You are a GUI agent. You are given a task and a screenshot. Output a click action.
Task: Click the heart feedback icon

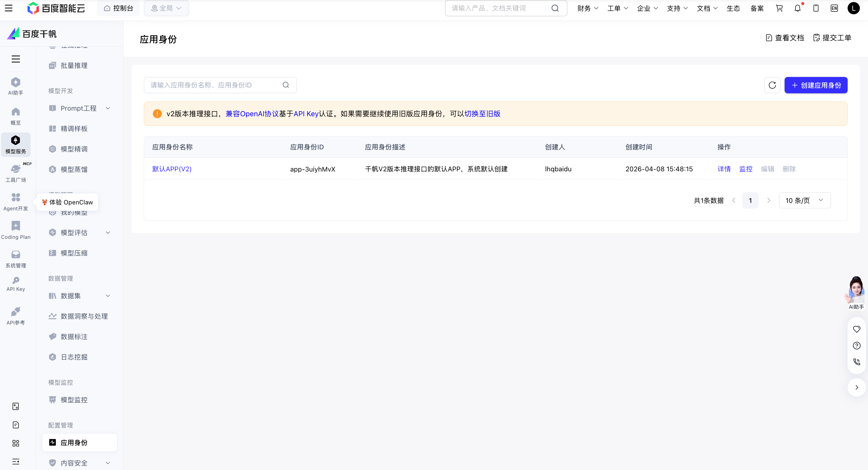[857, 329]
